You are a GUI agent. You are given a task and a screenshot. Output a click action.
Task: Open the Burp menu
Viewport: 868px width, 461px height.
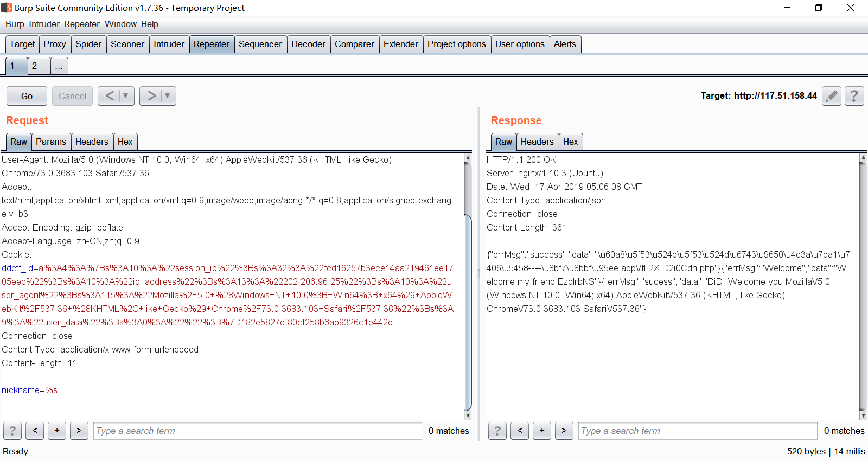15,24
